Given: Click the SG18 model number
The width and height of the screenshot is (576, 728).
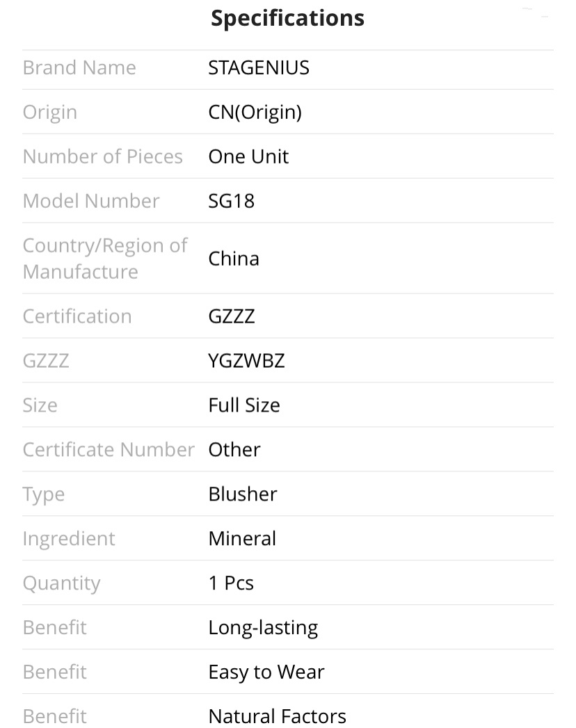Looking at the screenshot, I should (232, 201).
